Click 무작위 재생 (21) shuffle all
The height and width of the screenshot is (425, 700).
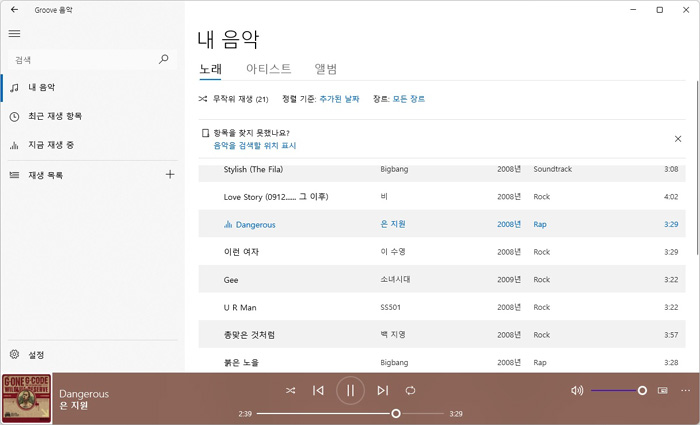pos(233,99)
